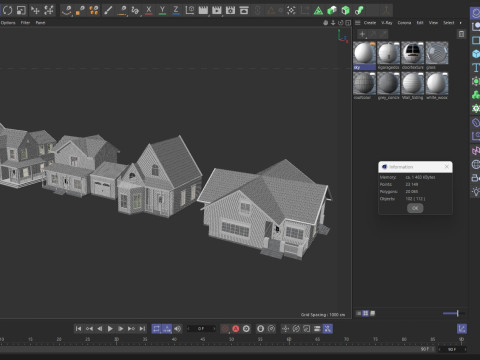Viewport: 480px width, 360px height.
Task: Click the frame 60 timeline marker
Action: (289, 339)
